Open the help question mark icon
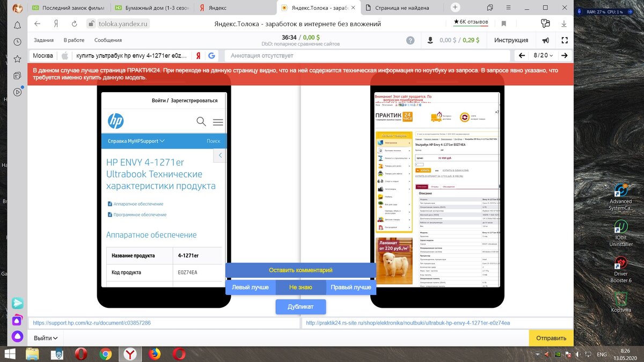Image resolution: width=644 pixels, height=362 pixels. click(411, 40)
